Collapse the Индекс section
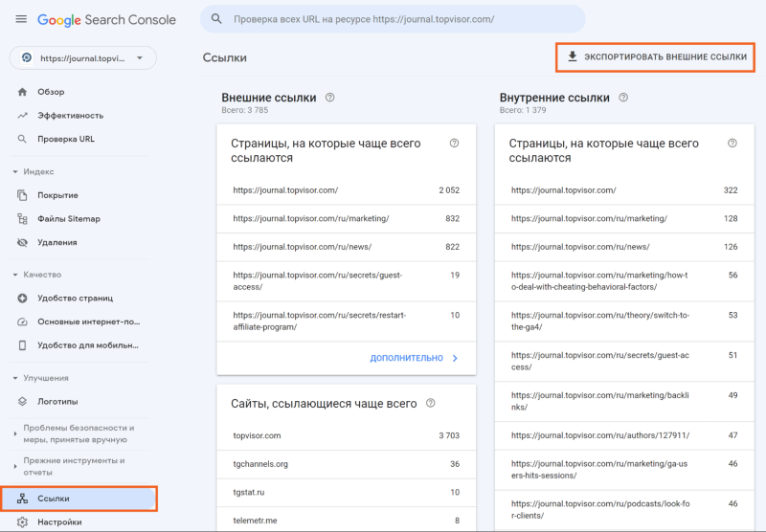This screenshot has height=532, width=766. tap(15, 171)
